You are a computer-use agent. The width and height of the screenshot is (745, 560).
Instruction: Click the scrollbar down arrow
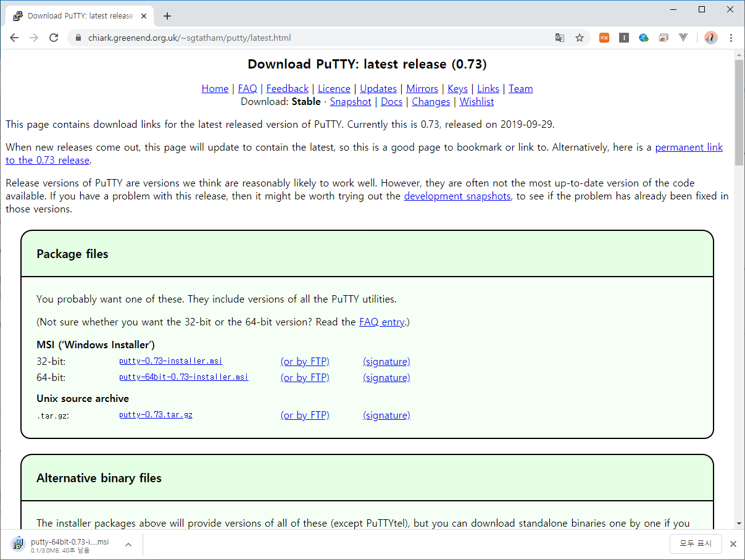[x=739, y=522]
